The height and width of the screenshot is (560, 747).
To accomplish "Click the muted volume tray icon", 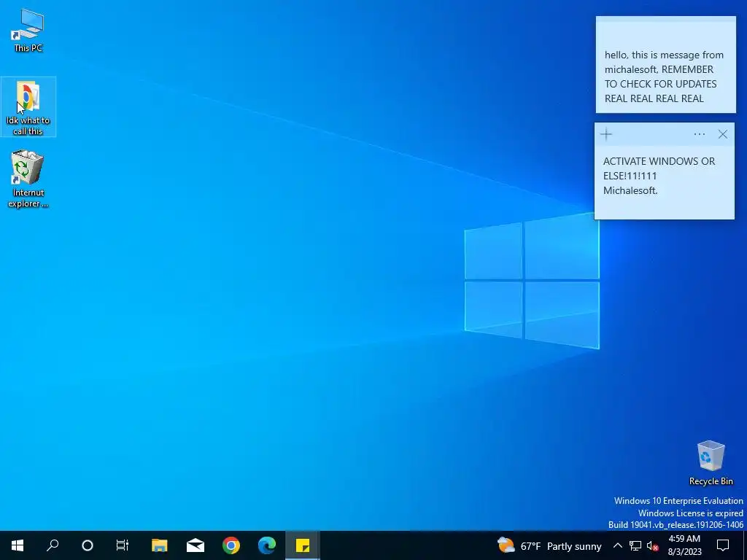I will coord(653,545).
